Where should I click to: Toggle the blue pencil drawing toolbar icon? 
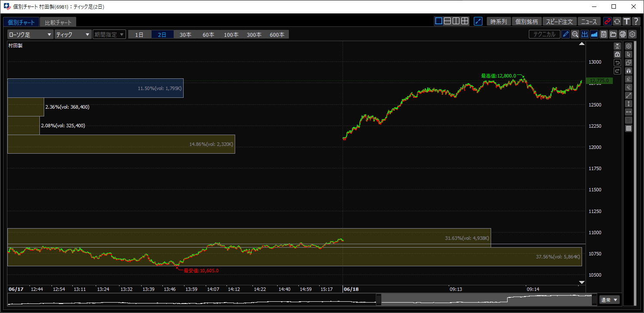point(566,35)
